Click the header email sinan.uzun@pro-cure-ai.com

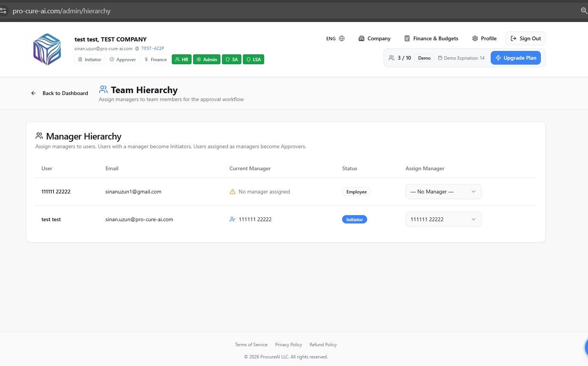[x=103, y=48]
